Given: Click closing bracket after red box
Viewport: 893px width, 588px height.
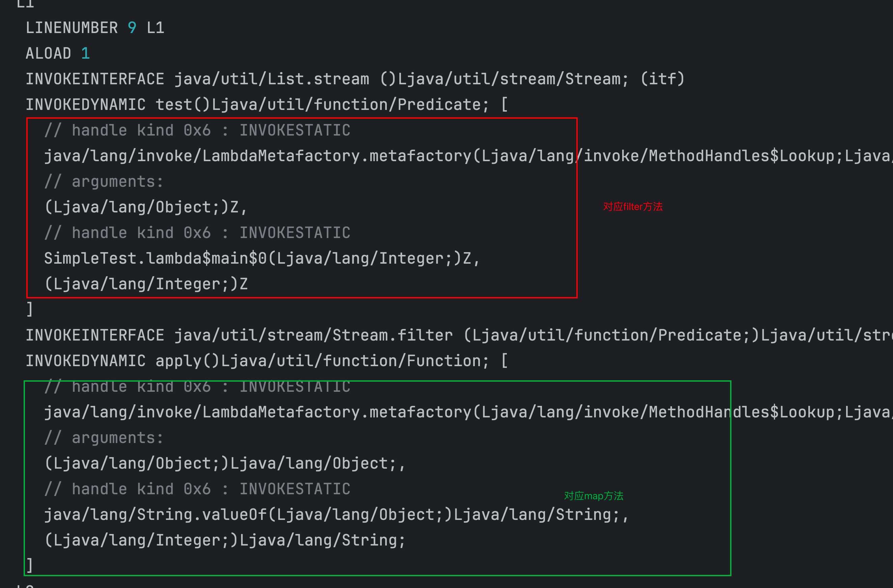Looking at the screenshot, I should tap(29, 309).
